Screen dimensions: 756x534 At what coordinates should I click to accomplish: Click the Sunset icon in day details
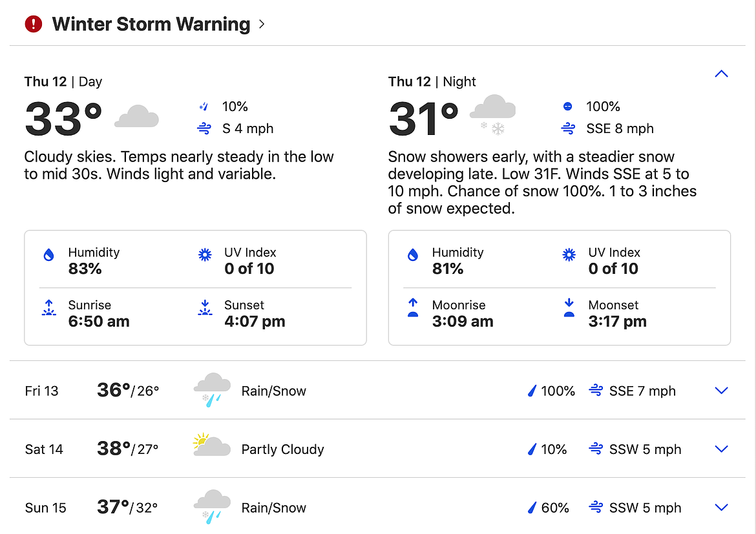point(205,308)
